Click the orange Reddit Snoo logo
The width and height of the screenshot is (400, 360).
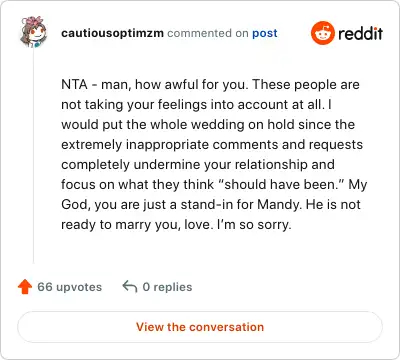coord(322,33)
